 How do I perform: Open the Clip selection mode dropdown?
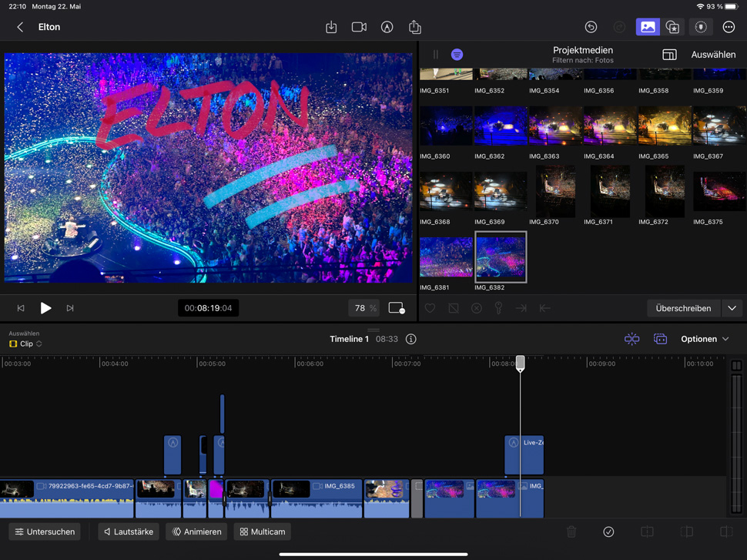(25, 344)
